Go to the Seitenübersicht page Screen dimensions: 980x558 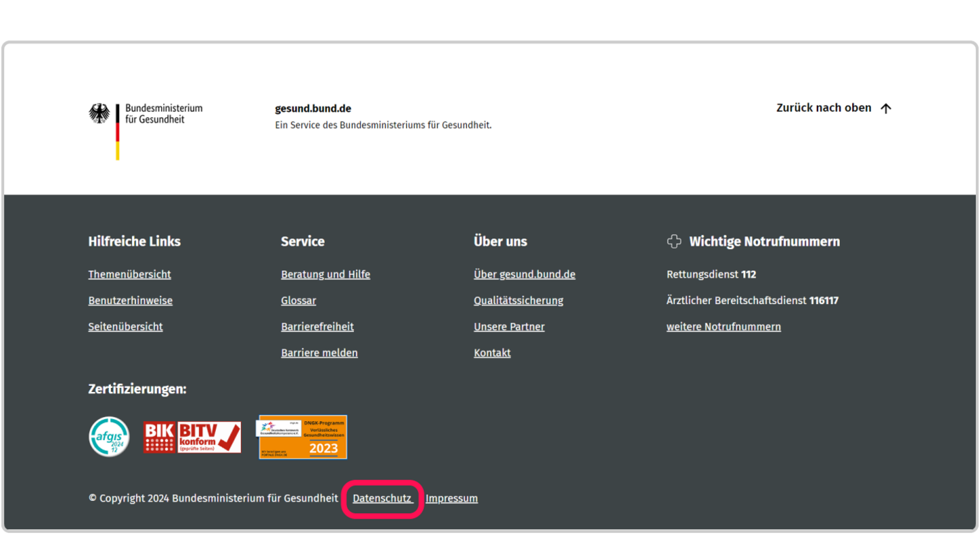[125, 327]
